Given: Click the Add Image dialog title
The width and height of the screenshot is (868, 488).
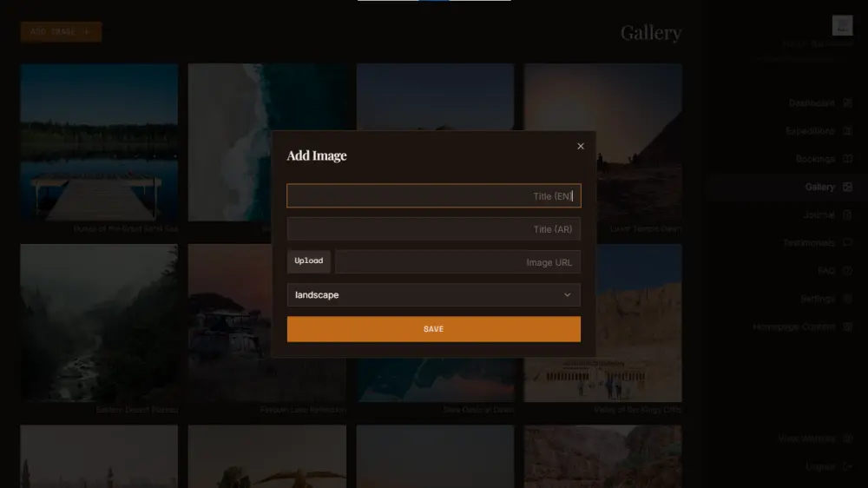Looking at the screenshot, I should coord(317,155).
